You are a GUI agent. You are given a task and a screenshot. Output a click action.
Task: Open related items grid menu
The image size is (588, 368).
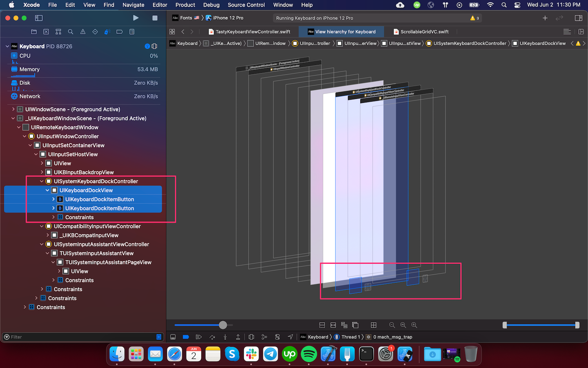[172, 32]
